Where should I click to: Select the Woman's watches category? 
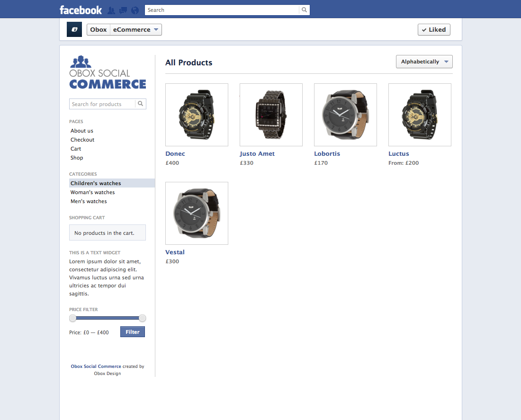pyautogui.click(x=92, y=192)
